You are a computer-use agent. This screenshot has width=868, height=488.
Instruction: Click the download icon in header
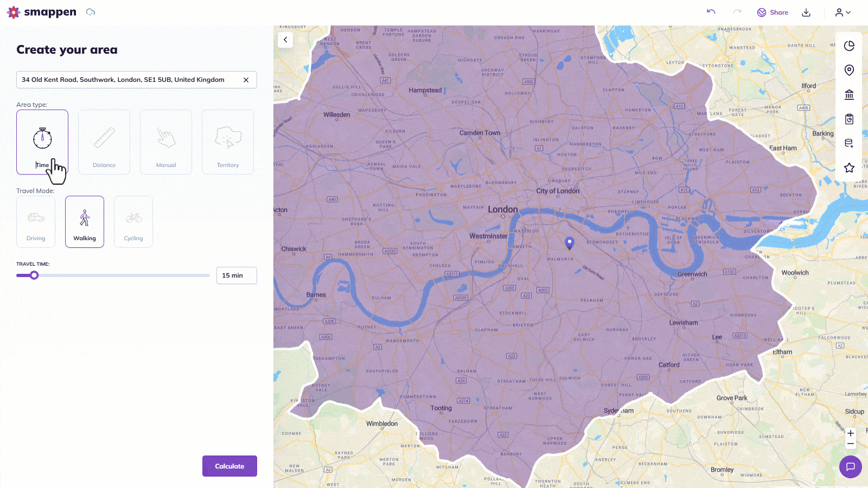(x=806, y=12)
